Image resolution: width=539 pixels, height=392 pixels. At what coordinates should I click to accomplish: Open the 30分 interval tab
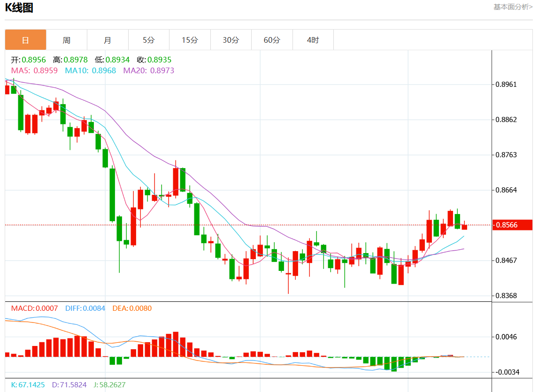point(231,40)
